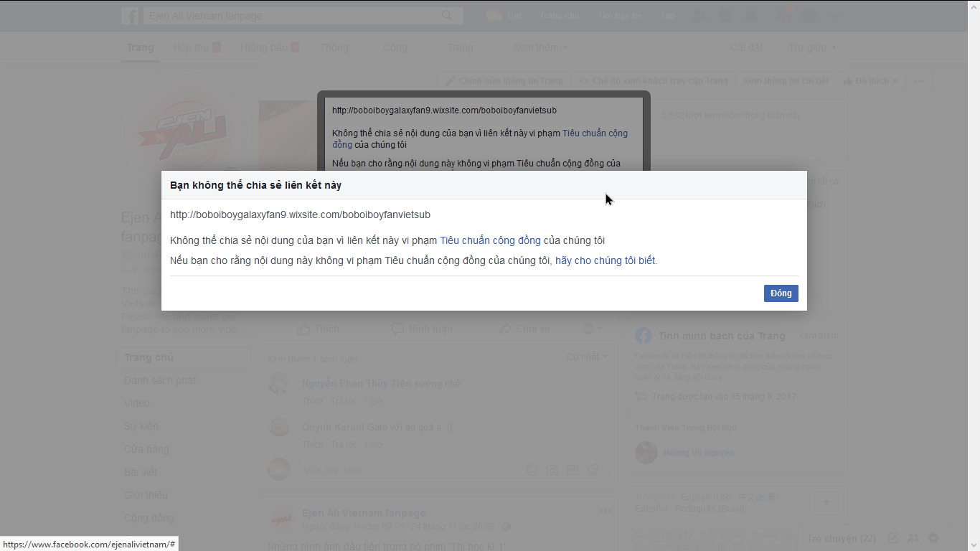Open Giới thiệu in the left sidebar
The height and width of the screenshot is (551, 980).
(x=146, y=495)
